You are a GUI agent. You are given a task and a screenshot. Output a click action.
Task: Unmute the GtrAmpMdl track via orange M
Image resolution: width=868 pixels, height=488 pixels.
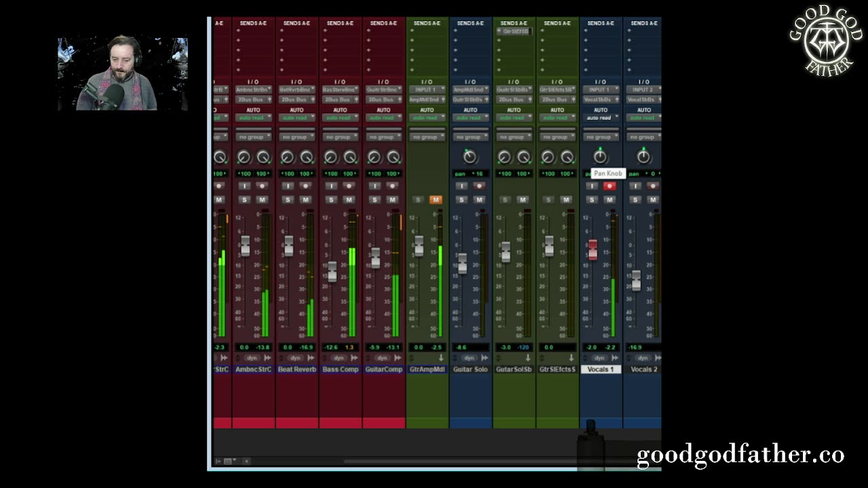[x=436, y=199]
